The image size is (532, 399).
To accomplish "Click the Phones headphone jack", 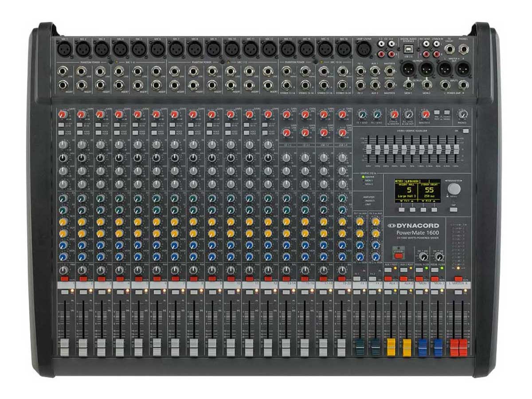I will tap(464, 50).
